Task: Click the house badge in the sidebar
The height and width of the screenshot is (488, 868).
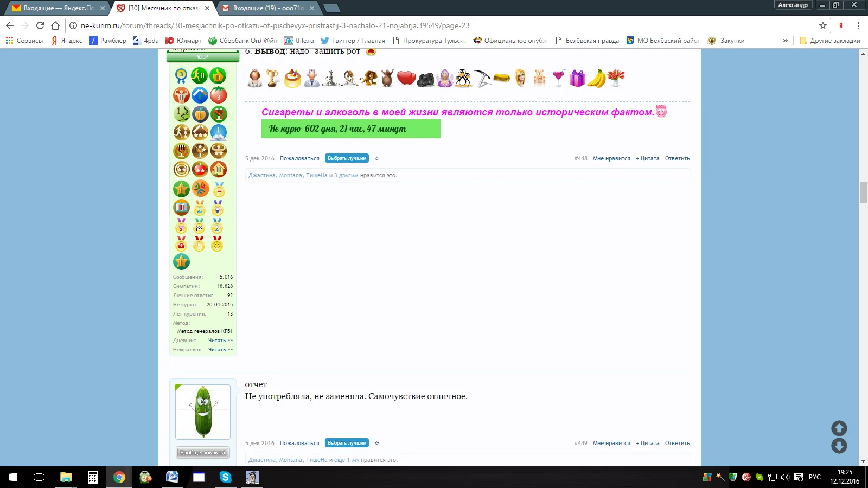Action: point(219,170)
